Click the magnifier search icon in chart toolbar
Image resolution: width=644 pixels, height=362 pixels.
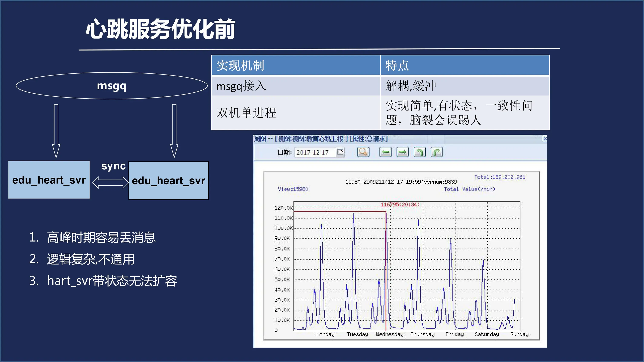tap(363, 152)
